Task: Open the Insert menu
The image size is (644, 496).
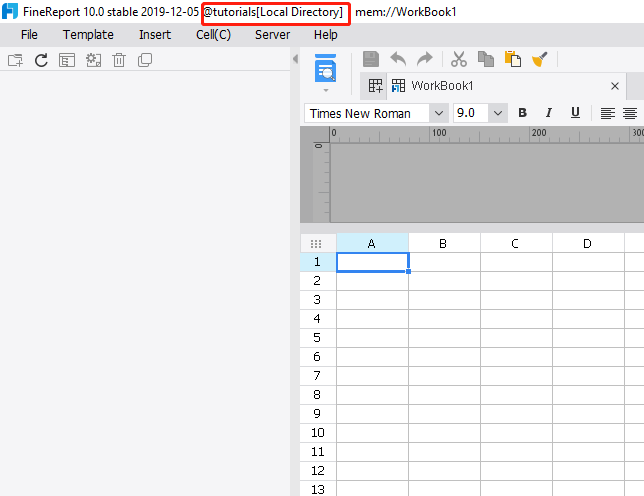Action: point(155,35)
